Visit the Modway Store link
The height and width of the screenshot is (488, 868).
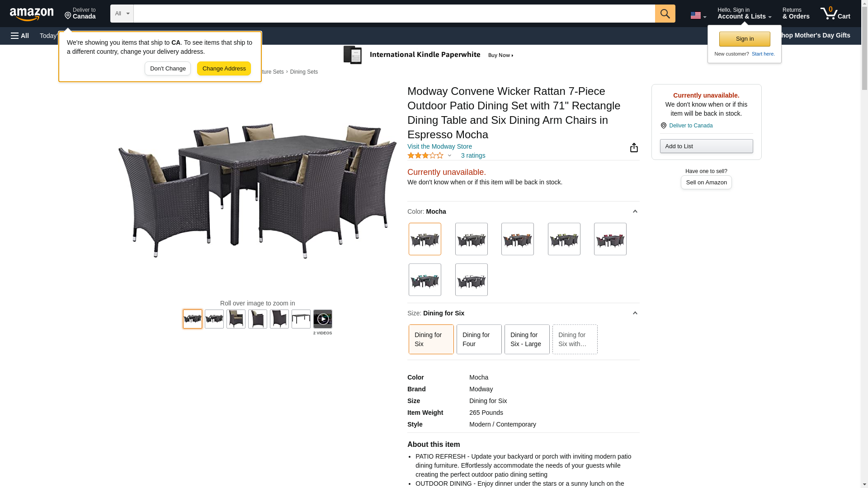pos(439,146)
